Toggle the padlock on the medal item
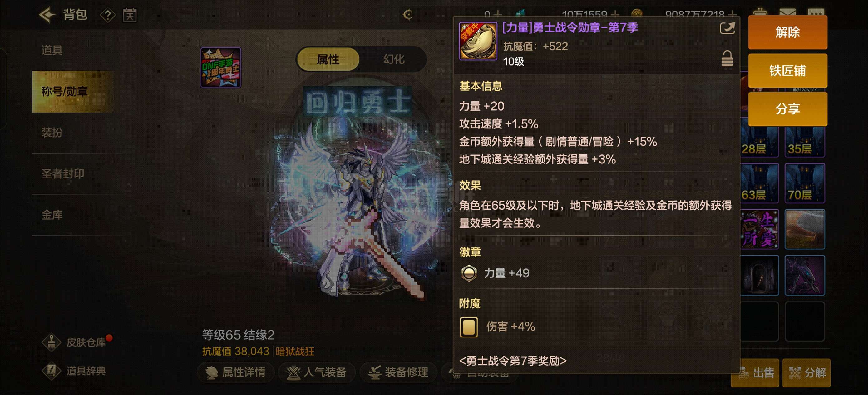 tap(727, 58)
